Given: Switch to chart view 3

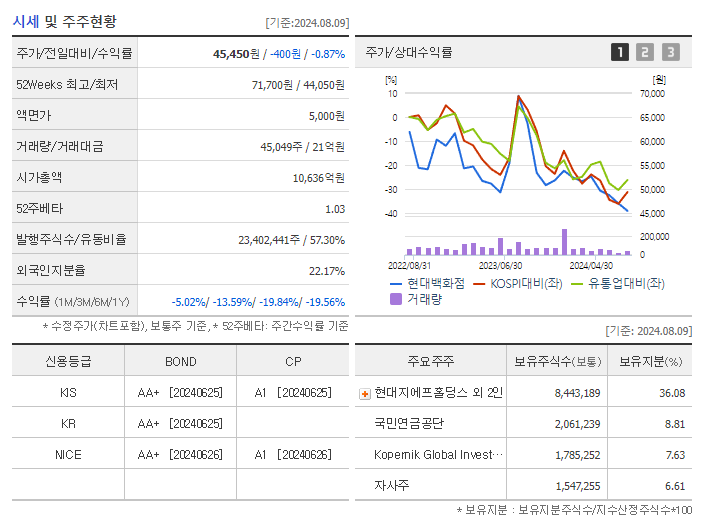Looking at the screenshot, I should tap(671, 52).
